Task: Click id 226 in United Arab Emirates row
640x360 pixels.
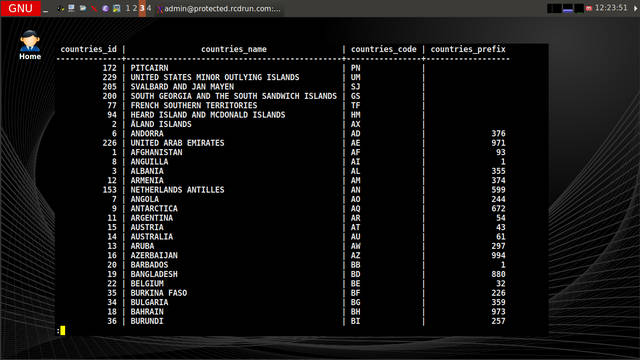Action: tap(109, 143)
